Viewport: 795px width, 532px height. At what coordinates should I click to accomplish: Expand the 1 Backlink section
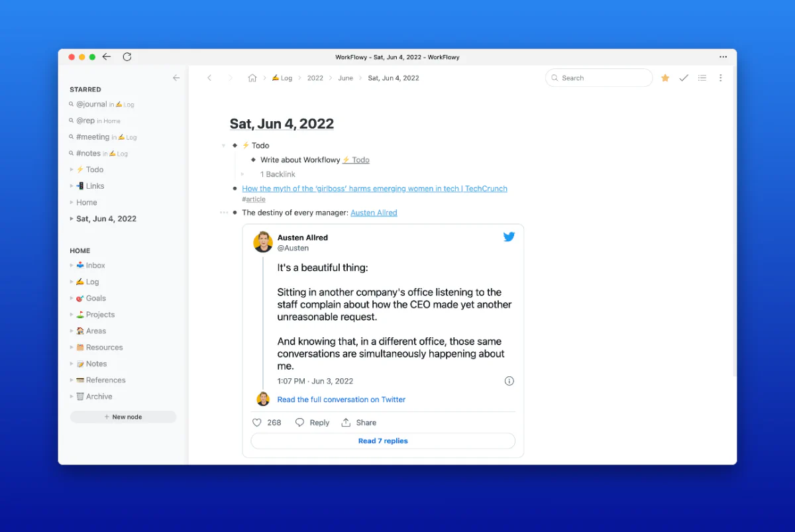point(242,174)
